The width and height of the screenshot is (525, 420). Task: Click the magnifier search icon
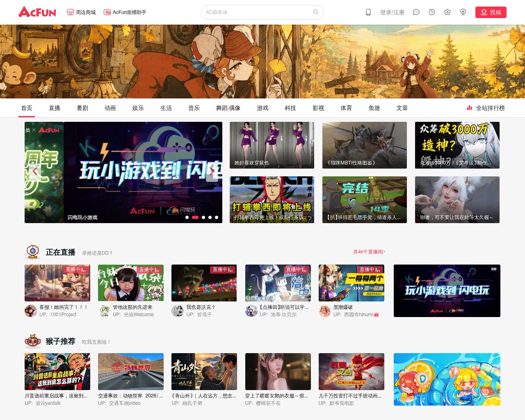316,12
